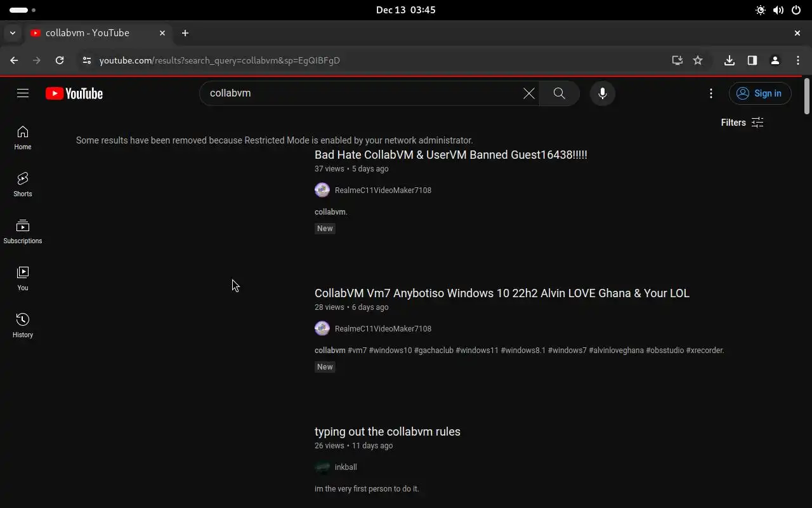The width and height of the screenshot is (812, 508).
Task: Open browser downloads icon
Action: tap(730, 60)
